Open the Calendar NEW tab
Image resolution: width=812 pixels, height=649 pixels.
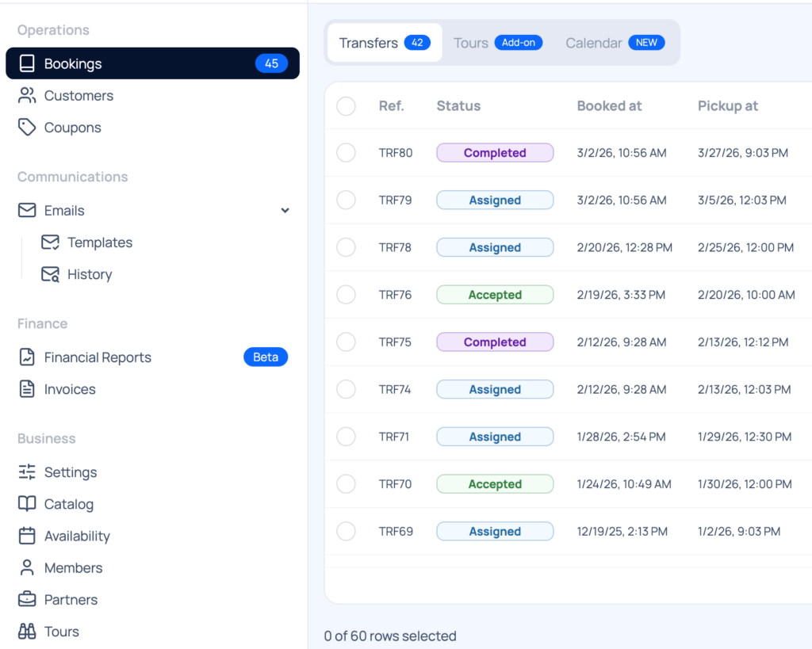[x=615, y=43]
